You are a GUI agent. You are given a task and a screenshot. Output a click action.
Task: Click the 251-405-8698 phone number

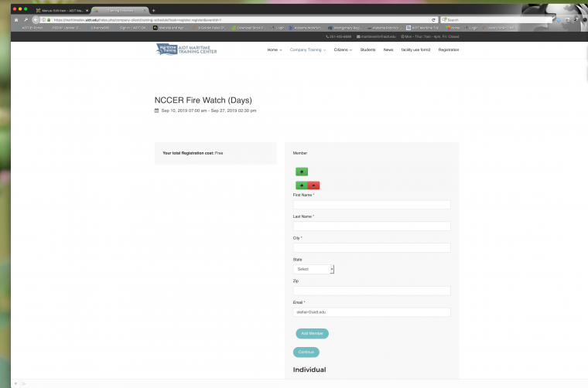(340, 36)
